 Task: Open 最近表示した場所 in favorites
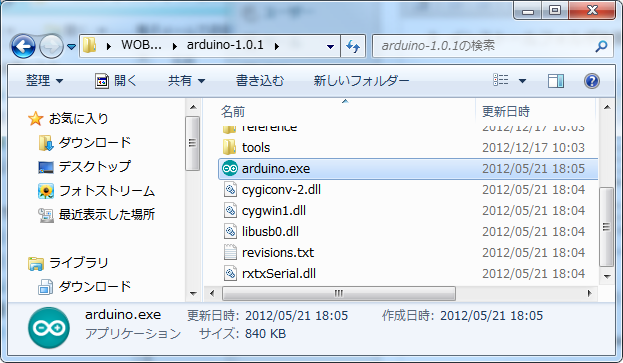pos(106,215)
